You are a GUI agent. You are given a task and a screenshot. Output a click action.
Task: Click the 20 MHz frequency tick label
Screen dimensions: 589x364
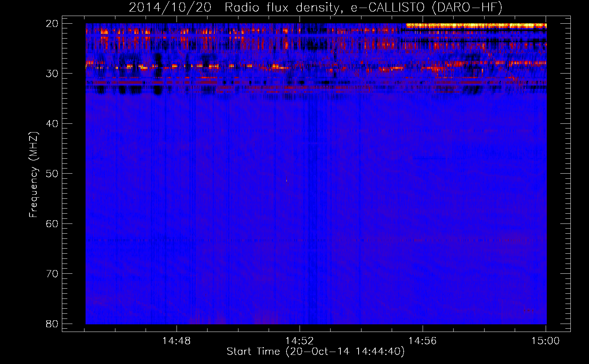point(52,24)
